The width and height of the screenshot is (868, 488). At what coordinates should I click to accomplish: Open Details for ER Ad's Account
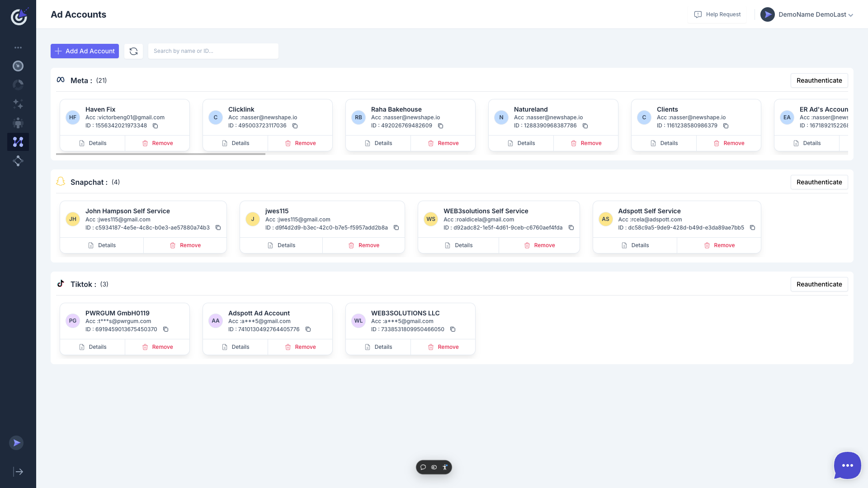[x=807, y=143]
